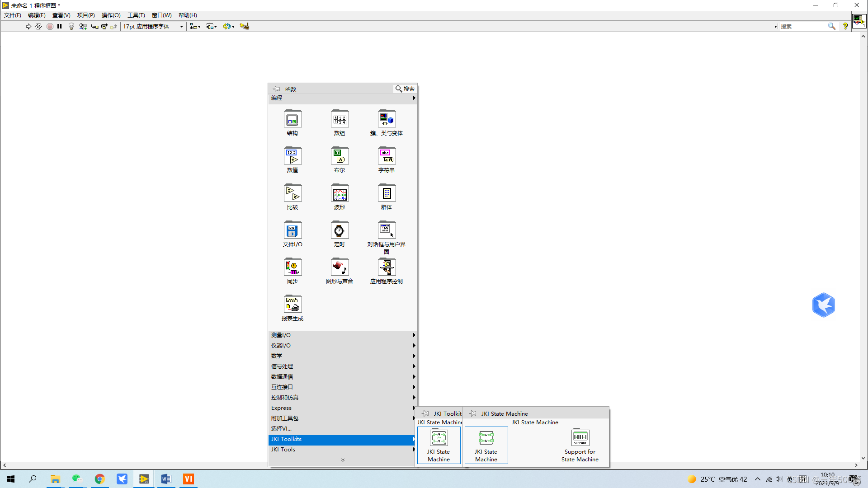Open the 报表生成 palette

tap(292, 308)
